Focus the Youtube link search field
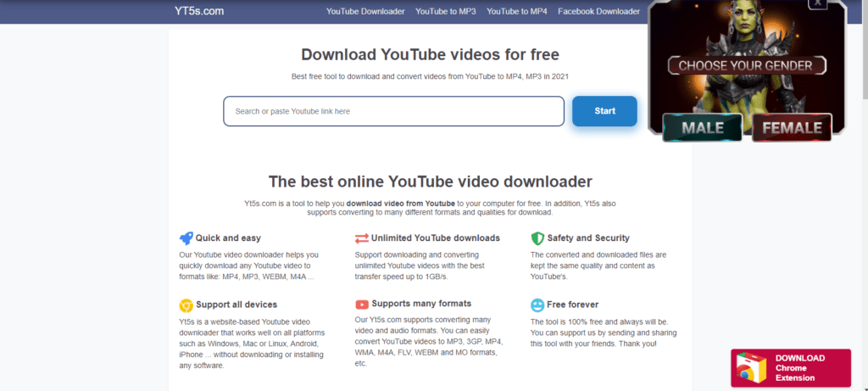This screenshot has height=391, width=868. point(393,111)
